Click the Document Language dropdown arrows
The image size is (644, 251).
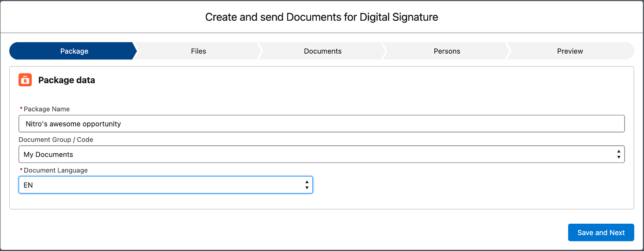(307, 185)
